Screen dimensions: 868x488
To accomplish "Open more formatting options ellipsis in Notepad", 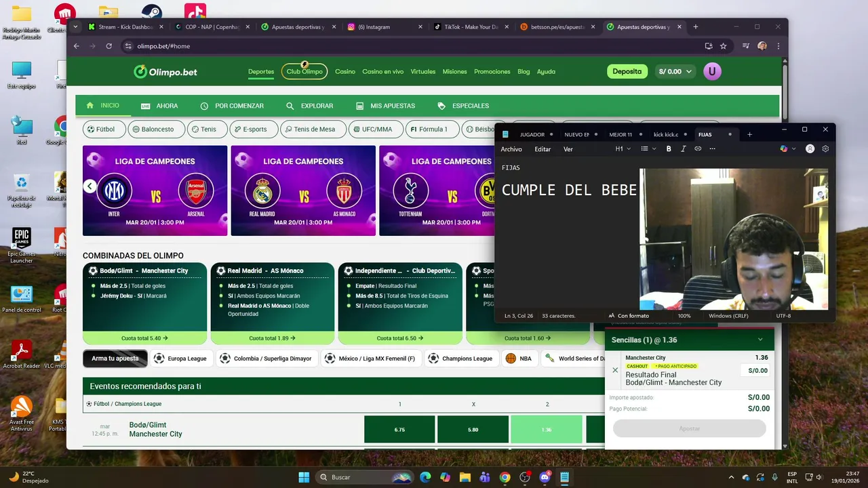I will (712, 149).
